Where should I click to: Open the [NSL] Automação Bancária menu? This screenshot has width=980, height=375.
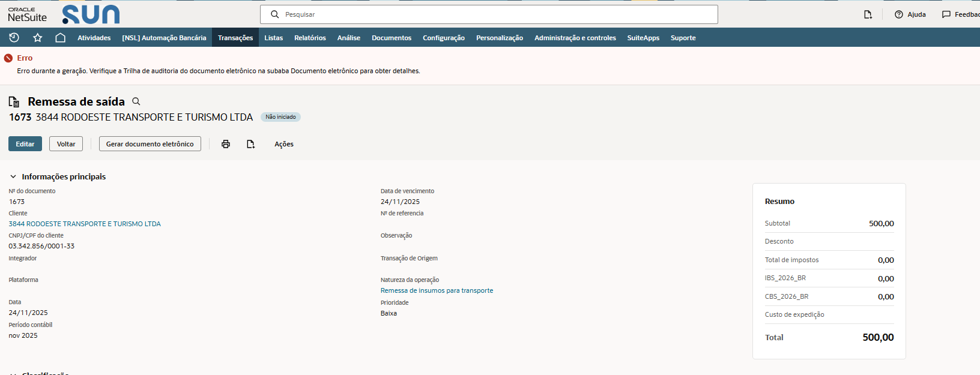click(x=164, y=38)
